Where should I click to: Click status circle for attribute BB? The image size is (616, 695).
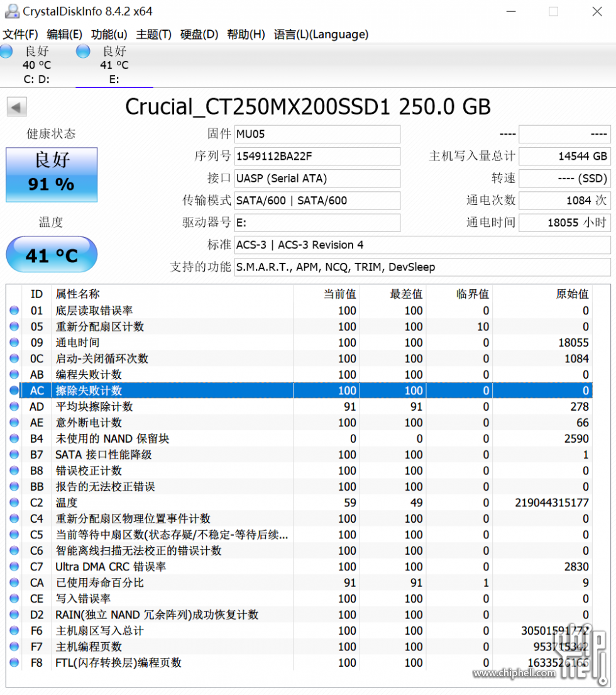click(14, 486)
